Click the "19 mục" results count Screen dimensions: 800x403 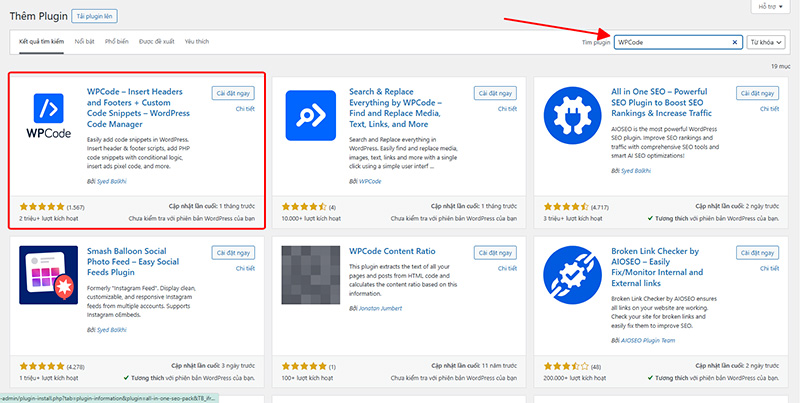point(780,67)
